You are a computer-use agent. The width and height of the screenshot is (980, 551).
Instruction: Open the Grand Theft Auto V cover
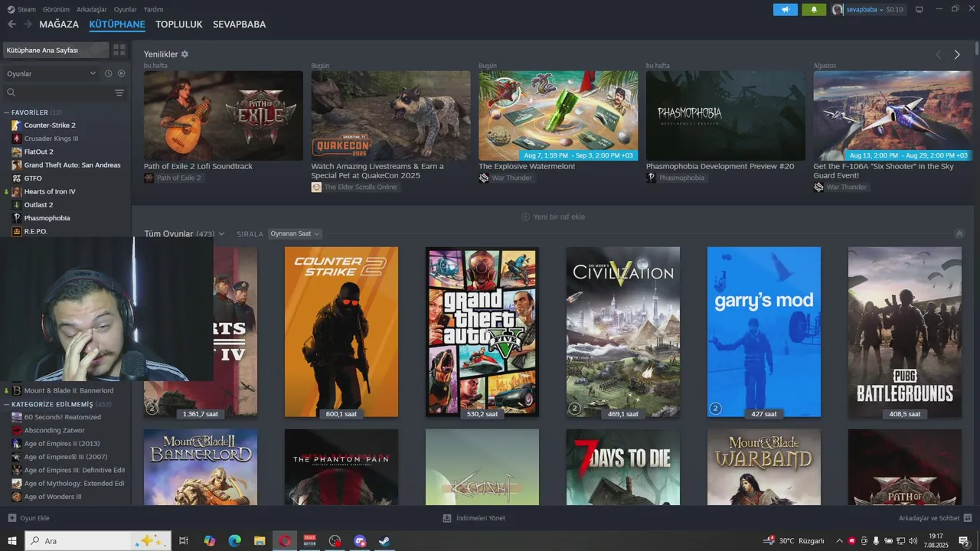click(482, 332)
